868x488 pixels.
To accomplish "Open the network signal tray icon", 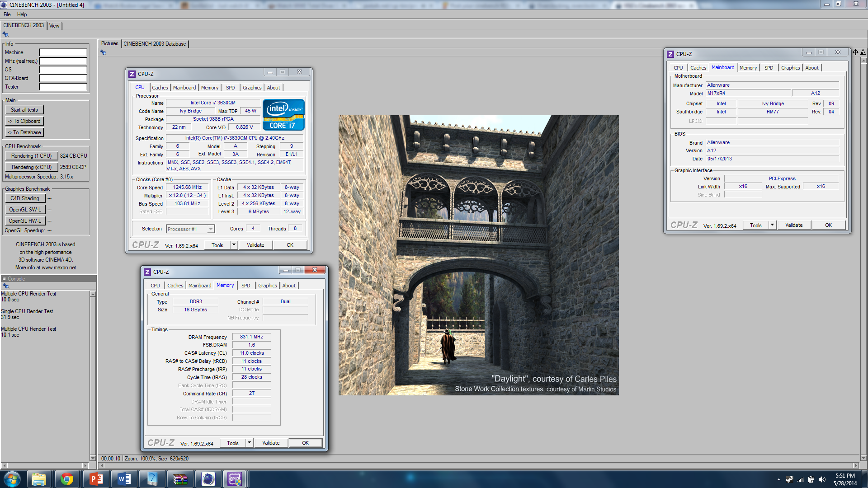I will pos(800,479).
